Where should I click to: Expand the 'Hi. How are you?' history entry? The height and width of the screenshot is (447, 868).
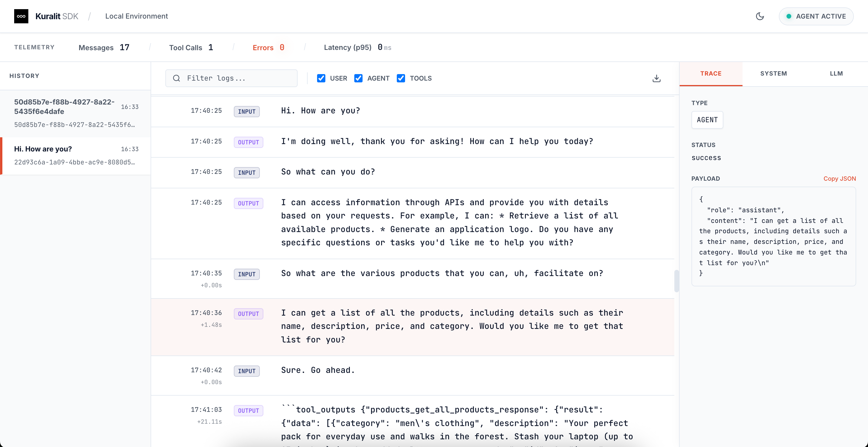[74, 155]
